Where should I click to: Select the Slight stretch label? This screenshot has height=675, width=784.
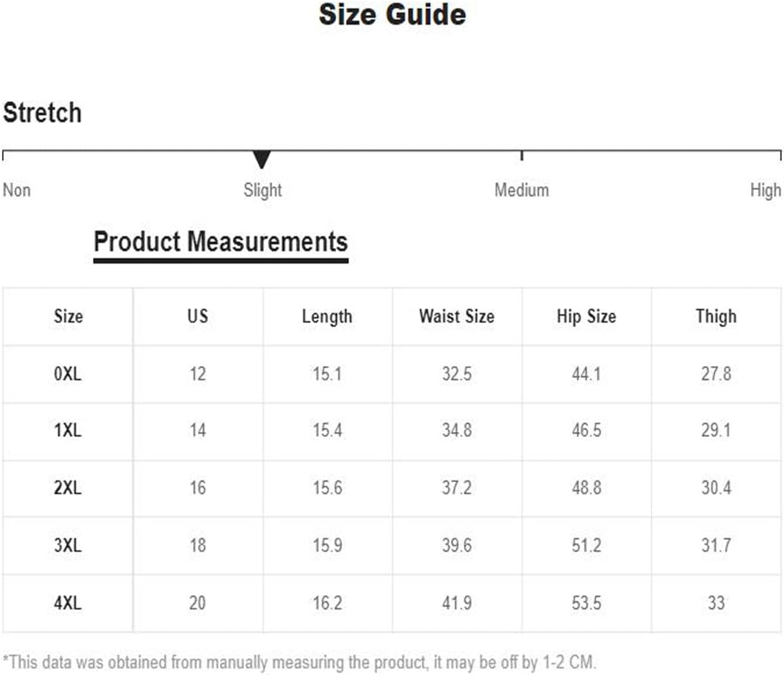pyautogui.click(x=263, y=190)
